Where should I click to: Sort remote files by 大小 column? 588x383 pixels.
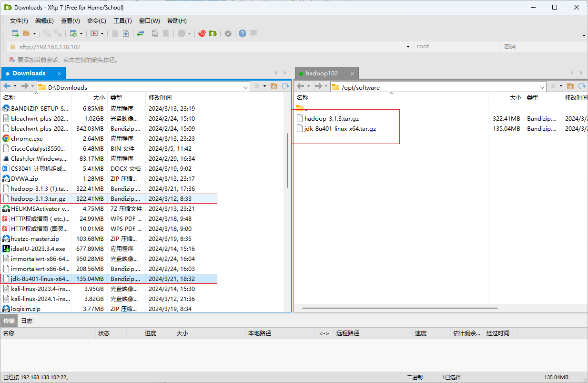[506, 97]
